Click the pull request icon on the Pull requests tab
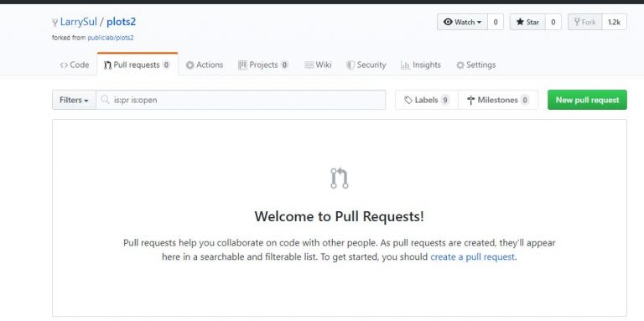The image size is (644, 321). [107, 65]
